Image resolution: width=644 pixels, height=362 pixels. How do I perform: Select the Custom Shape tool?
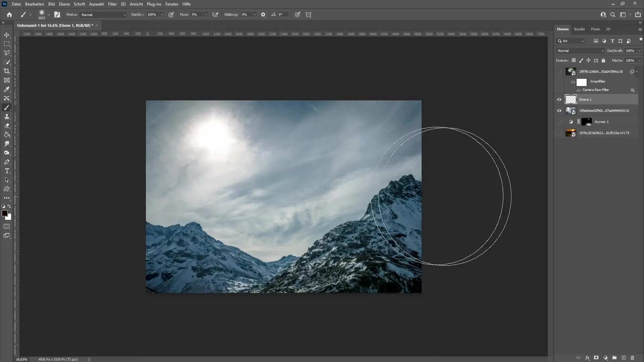click(7, 189)
